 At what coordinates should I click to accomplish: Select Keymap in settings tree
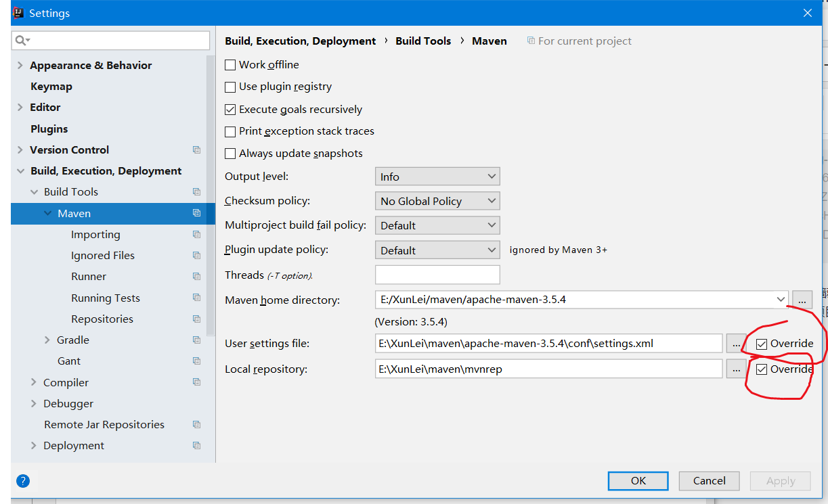coord(51,87)
